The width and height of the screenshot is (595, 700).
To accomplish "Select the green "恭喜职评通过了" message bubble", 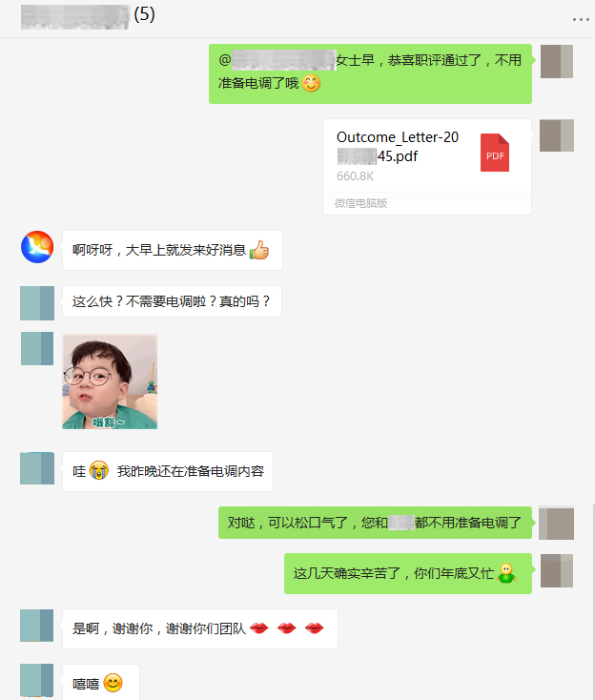I will click(371, 73).
